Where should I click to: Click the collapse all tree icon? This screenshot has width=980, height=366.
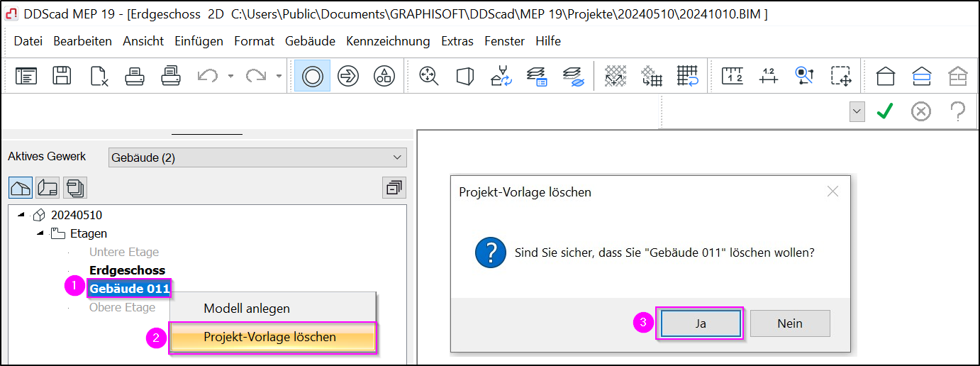[x=394, y=188]
